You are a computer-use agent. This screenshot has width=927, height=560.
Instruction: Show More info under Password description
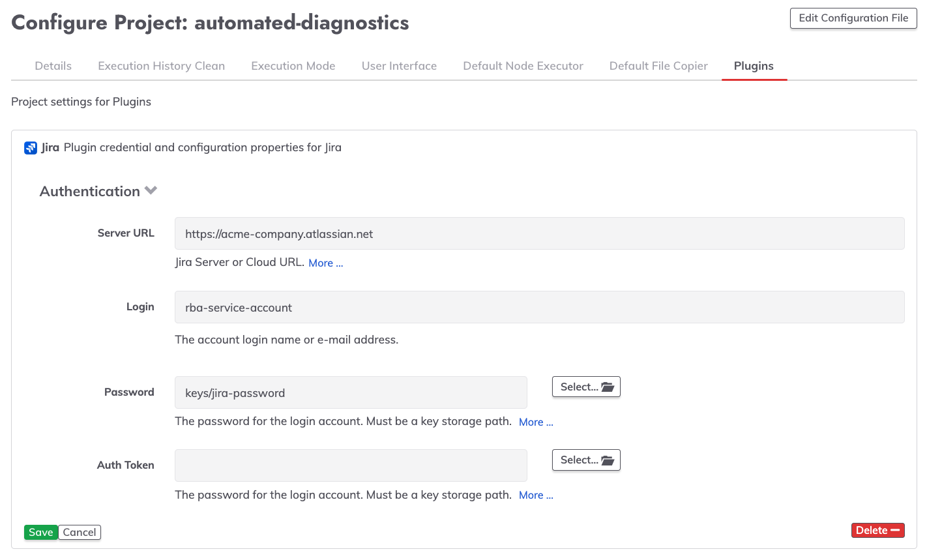pyautogui.click(x=536, y=422)
